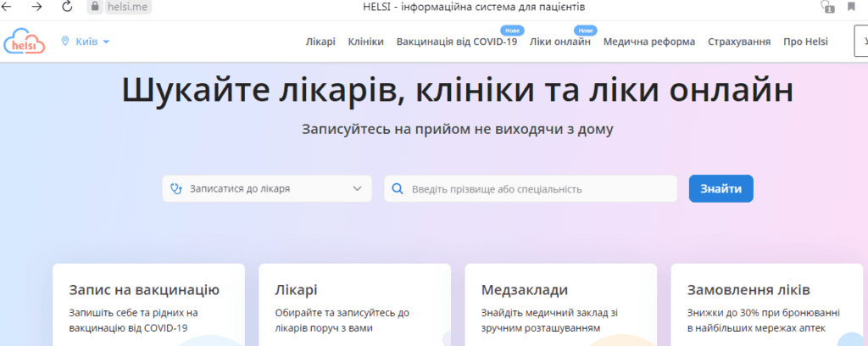
Task: Open the Записатися до лікаря dropdown
Action: coord(267,189)
